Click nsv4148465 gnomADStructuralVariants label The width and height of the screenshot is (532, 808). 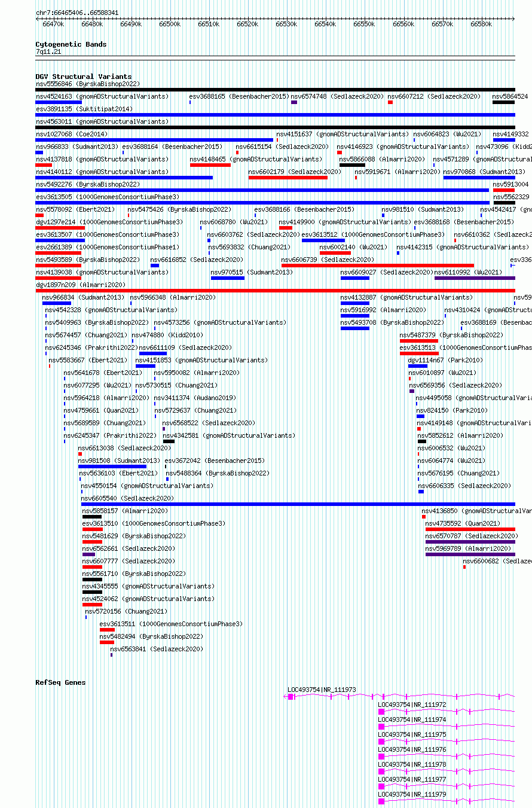(256, 159)
